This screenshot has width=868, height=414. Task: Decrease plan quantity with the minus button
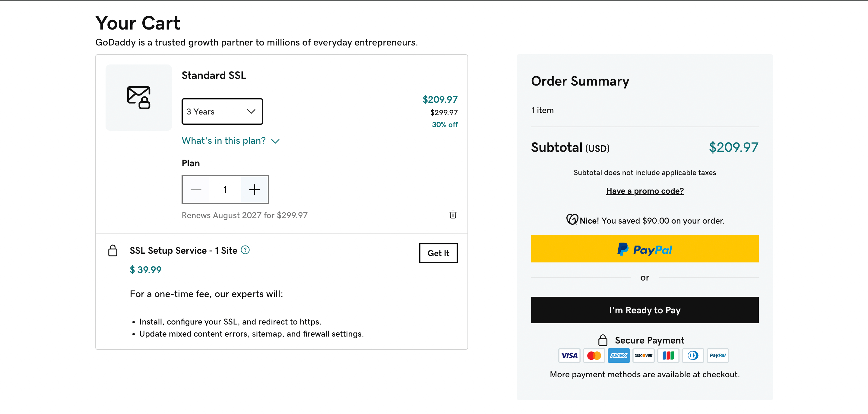[x=196, y=190]
